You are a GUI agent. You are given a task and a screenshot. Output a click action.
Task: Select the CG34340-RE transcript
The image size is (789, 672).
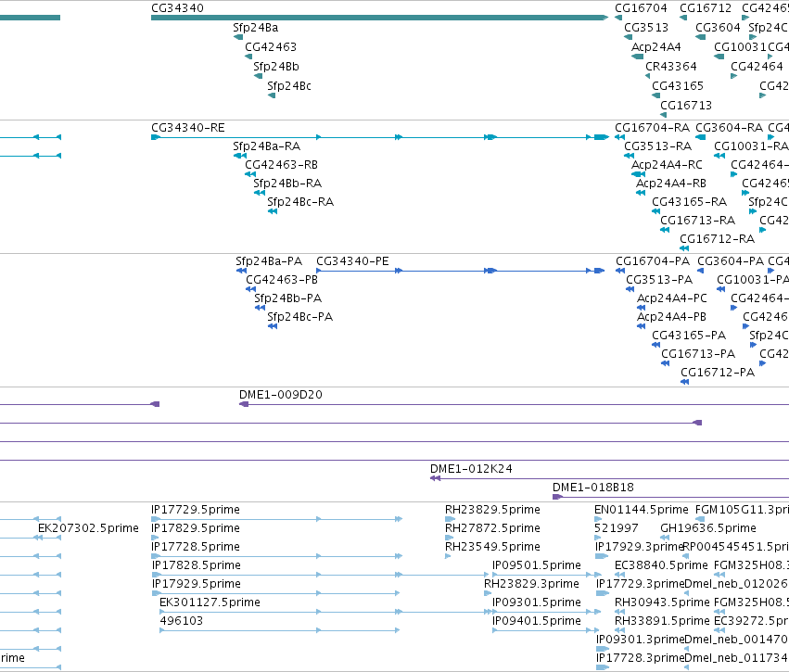[x=380, y=137]
